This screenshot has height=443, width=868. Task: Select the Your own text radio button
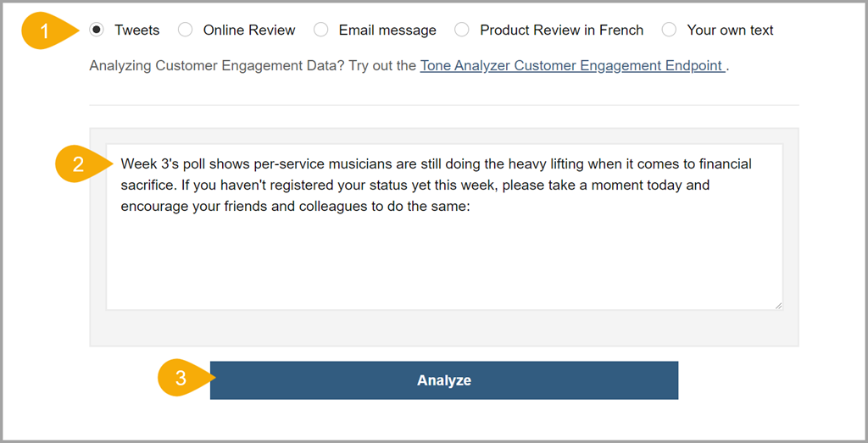670,30
